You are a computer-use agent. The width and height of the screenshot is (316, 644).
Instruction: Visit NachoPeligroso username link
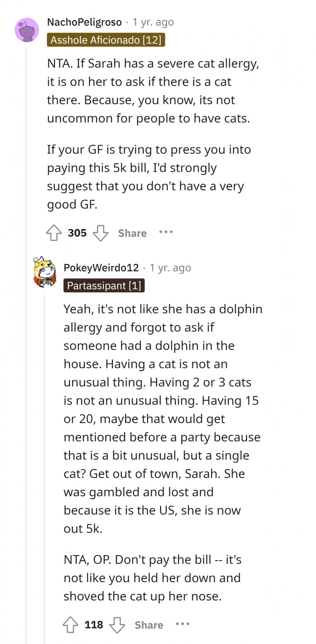[84, 22]
